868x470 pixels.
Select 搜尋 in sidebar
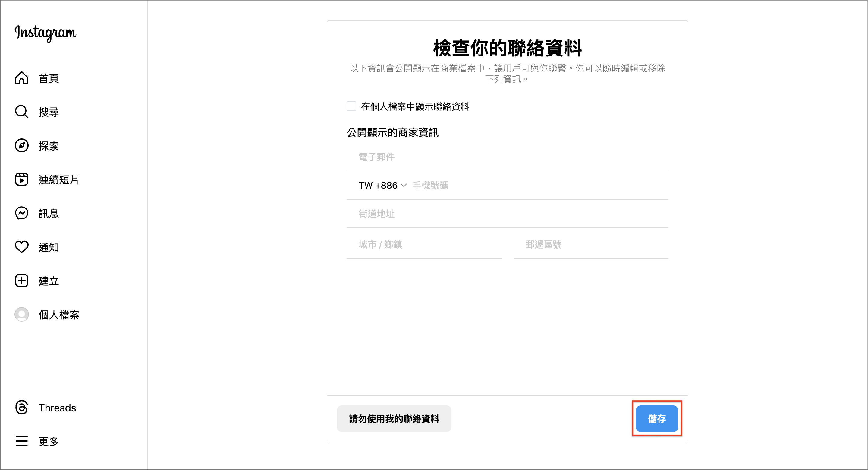pyautogui.click(x=49, y=112)
